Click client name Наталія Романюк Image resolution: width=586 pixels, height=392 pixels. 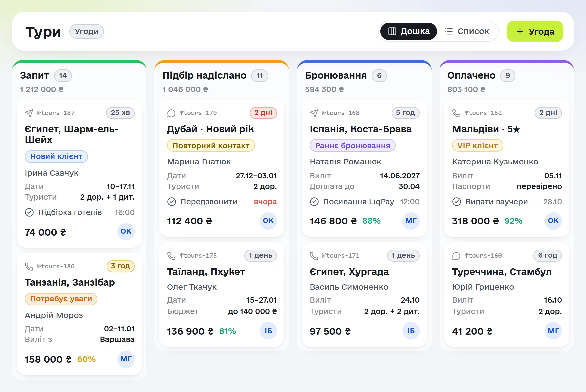point(346,162)
